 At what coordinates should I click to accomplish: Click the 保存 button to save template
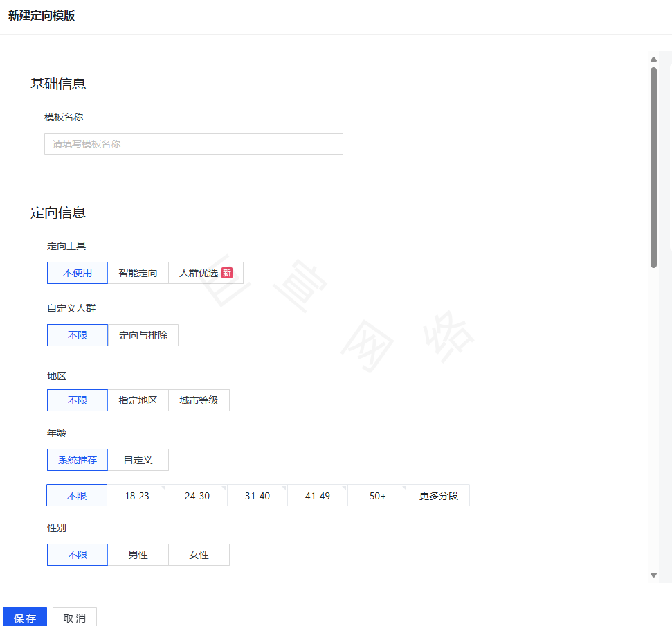pos(24,617)
